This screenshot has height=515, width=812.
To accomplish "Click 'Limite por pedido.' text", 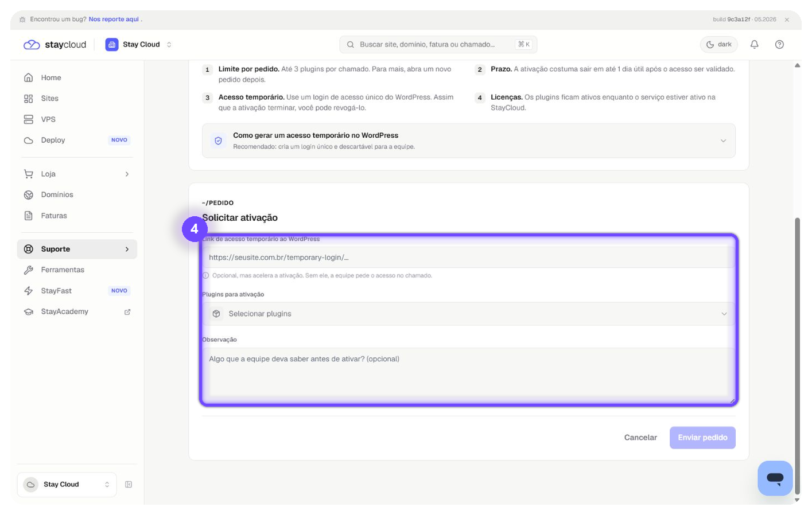I will [x=248, y=69].
